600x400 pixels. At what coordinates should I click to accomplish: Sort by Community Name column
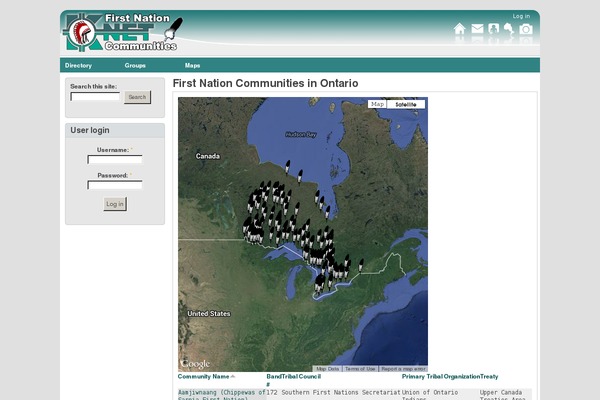click(x=203, y=377)
